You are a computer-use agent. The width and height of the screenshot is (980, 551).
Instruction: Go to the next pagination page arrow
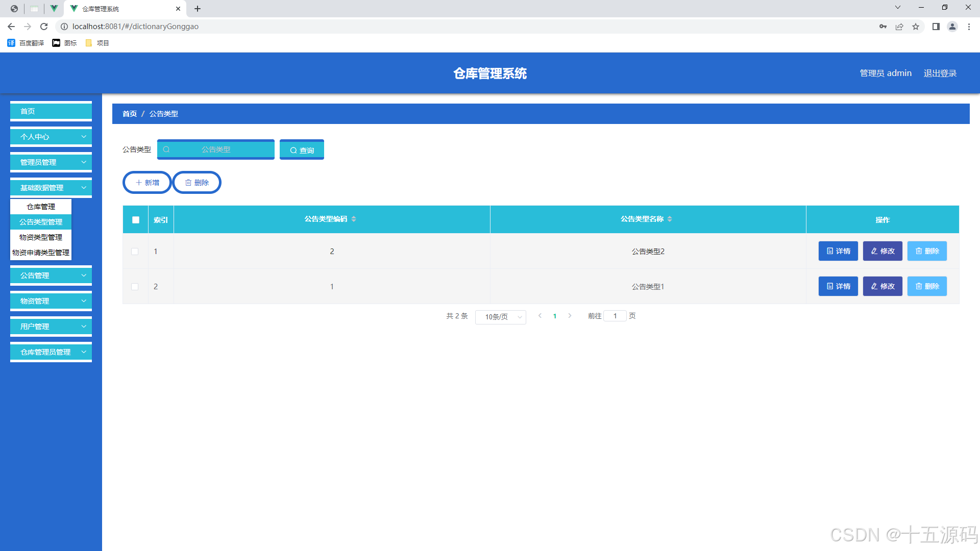point(570,316)
